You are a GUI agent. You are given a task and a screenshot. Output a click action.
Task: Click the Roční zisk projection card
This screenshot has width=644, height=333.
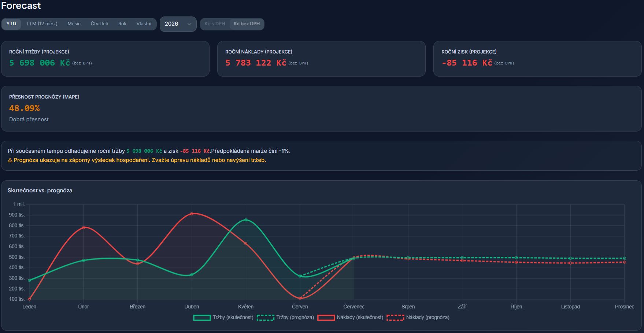tap(537, 59)
